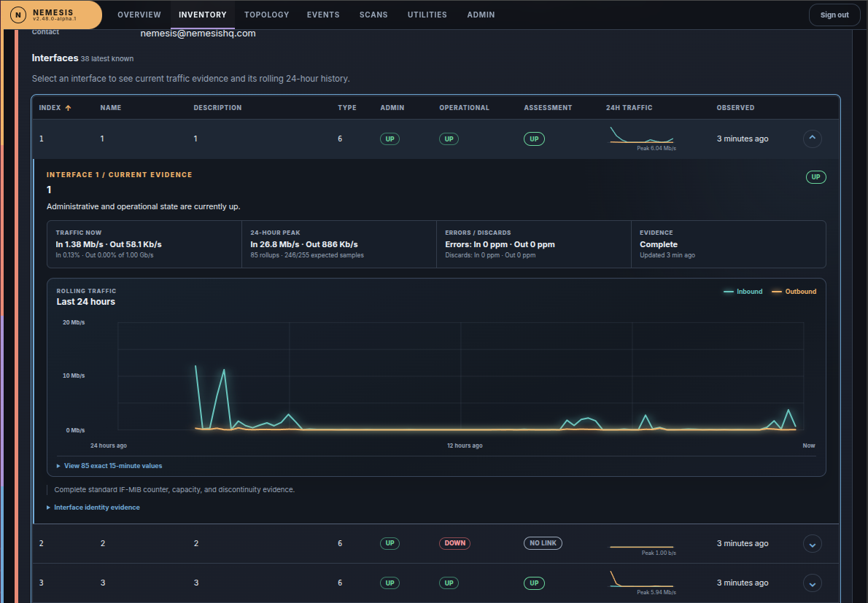Click the Admin column header
The image size is (868, 603).
tap(392, 108)
